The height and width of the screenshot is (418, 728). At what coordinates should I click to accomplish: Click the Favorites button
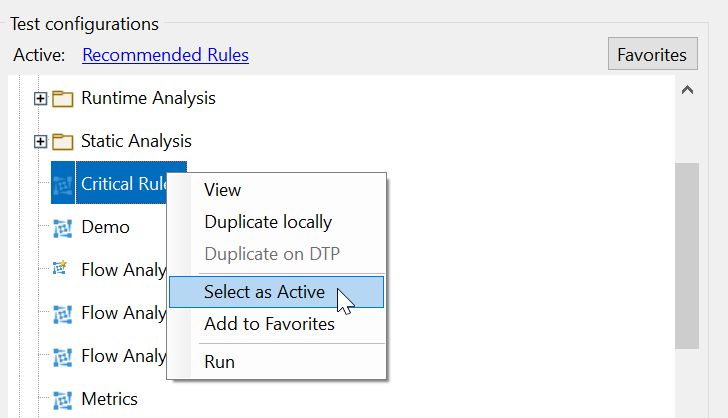[652, 54]
